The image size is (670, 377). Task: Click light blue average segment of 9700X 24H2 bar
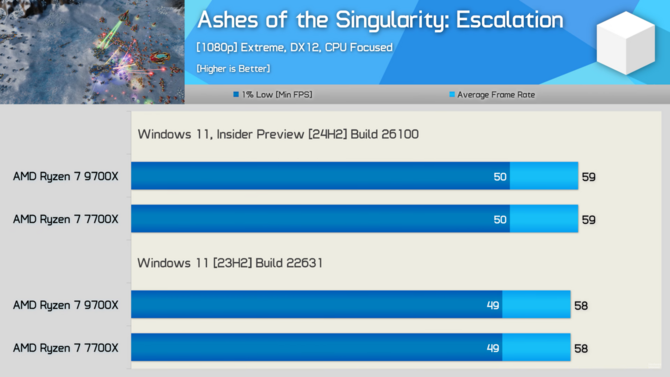point(544,176)
